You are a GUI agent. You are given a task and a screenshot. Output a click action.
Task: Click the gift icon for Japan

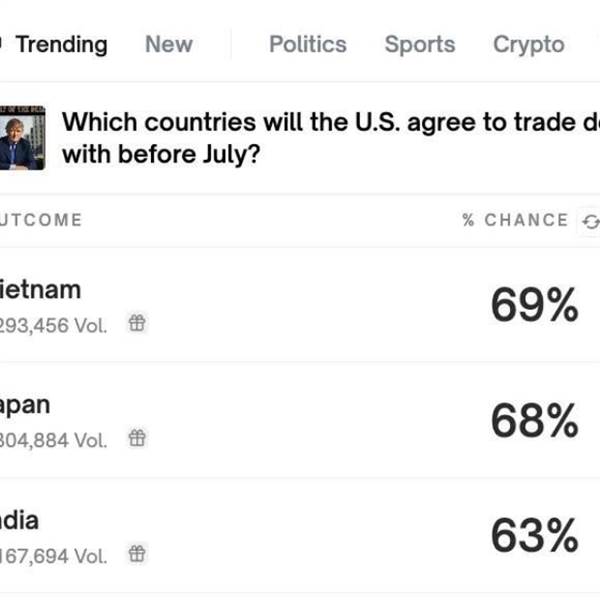(137, 438)
